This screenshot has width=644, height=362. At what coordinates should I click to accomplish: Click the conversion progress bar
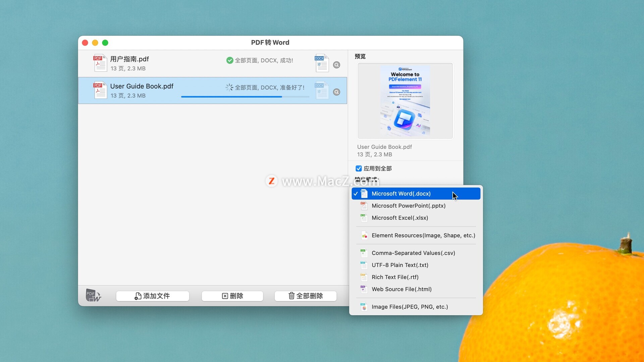point(245,97)
